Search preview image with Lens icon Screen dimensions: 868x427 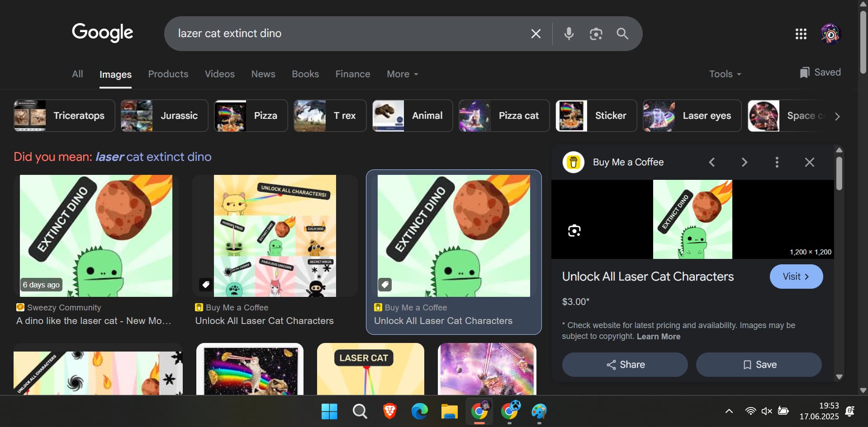(x=574, y=230)
